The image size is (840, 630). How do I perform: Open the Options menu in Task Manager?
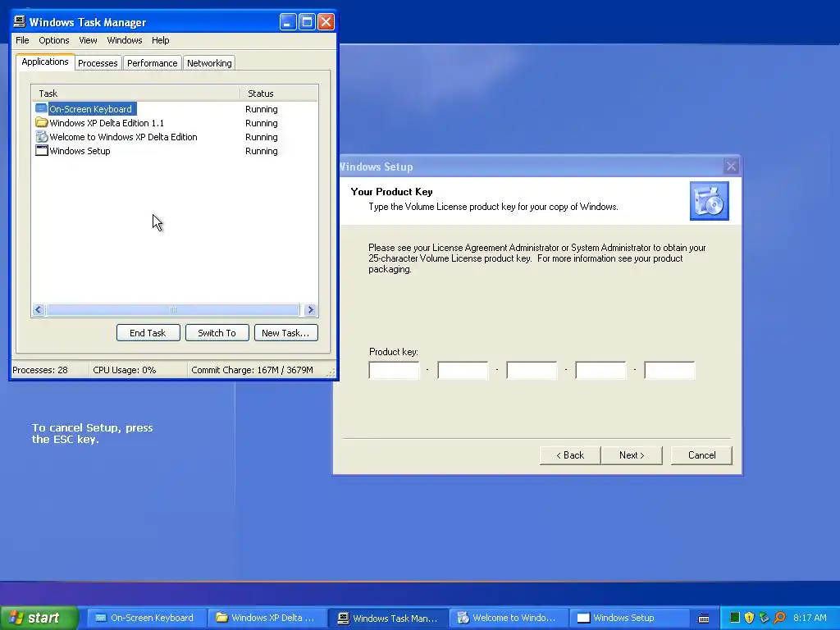(x=53, y=40)
